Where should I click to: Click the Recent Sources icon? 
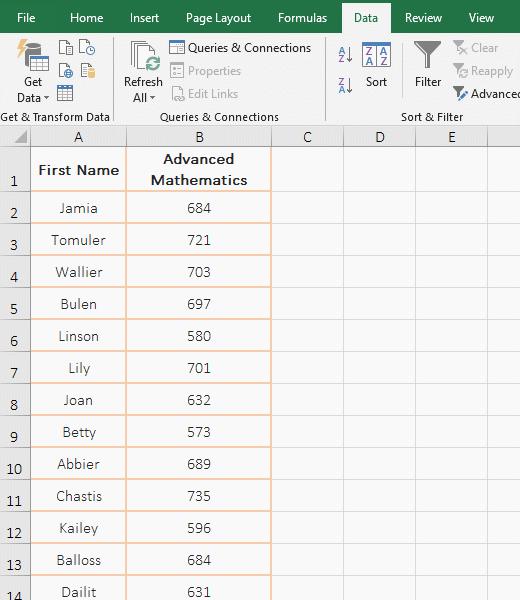(87, 47)
